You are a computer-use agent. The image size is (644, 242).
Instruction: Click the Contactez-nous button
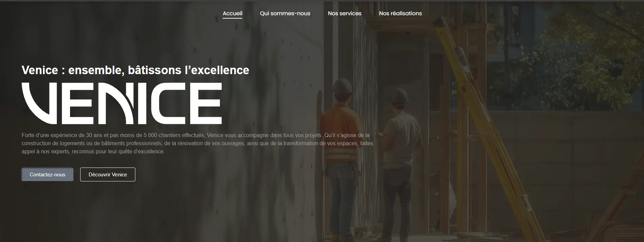click(x=47, y=175)
